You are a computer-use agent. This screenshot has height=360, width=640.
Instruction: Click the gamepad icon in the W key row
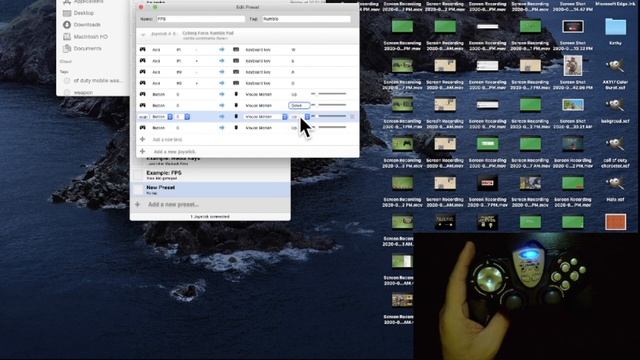142,49
